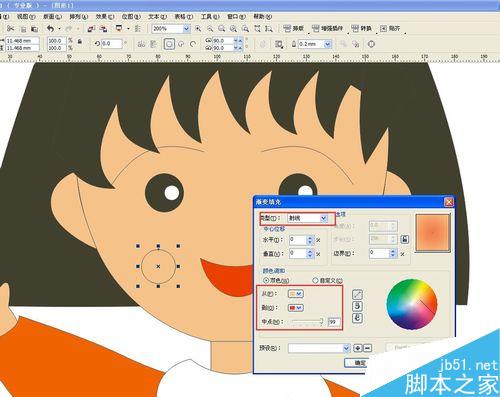Click the lock icon beside the steps field
500x397 pixels.
pyautogui.click(x=405, y=239)
